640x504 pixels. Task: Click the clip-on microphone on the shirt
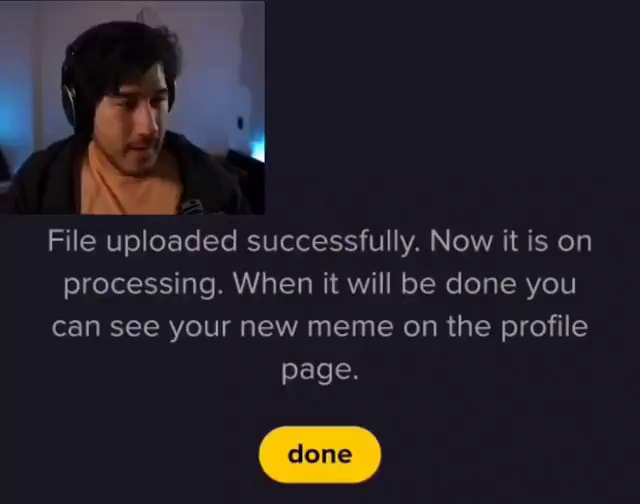[x=191, y=206]
